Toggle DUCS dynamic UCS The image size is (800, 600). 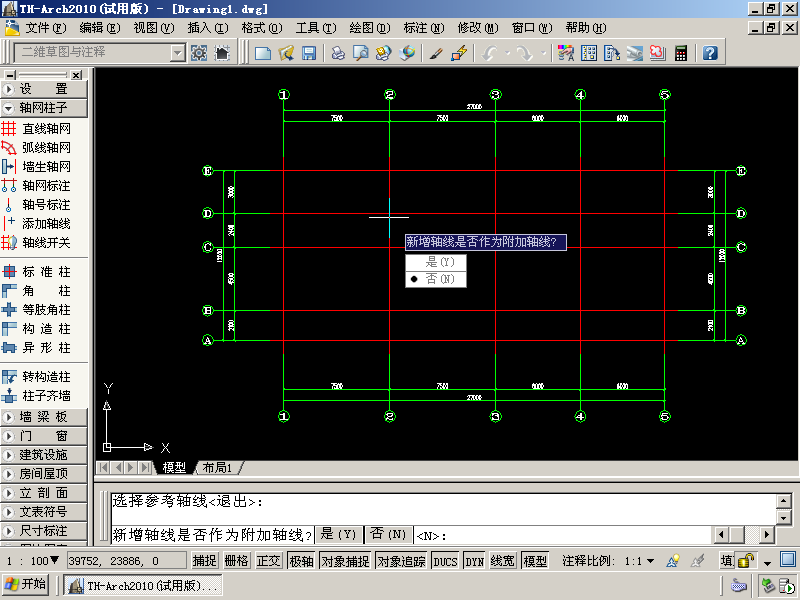(445, 561)
